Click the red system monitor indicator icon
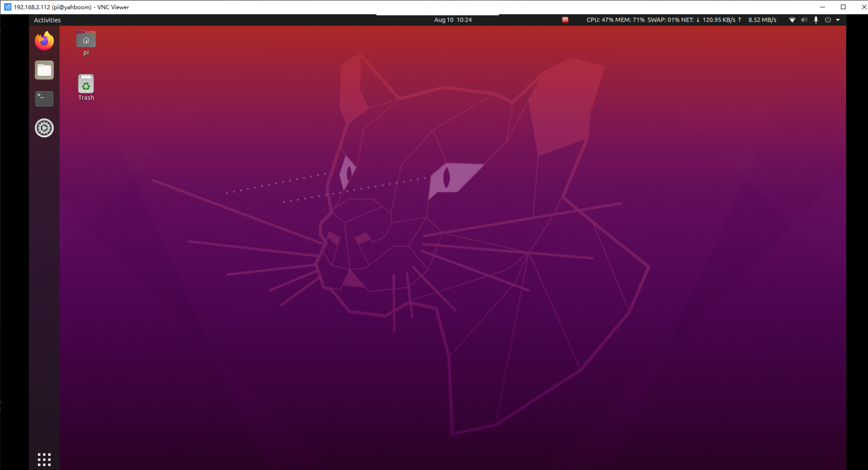Screen dimensions: 868x470 coord(565,20)
